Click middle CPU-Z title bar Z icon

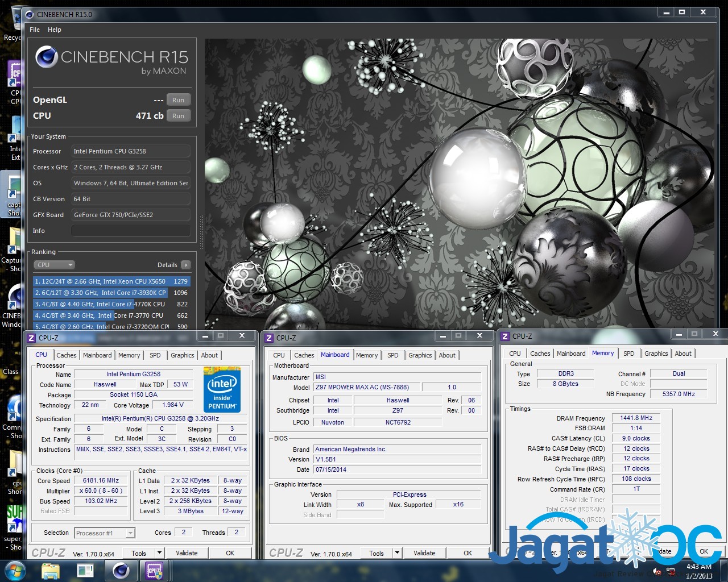(x=270, y=338)
